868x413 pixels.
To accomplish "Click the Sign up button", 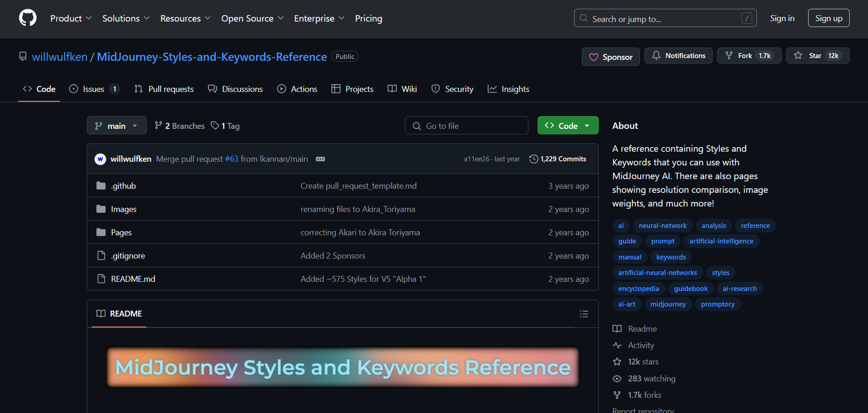I will click(x=828, y=18).
